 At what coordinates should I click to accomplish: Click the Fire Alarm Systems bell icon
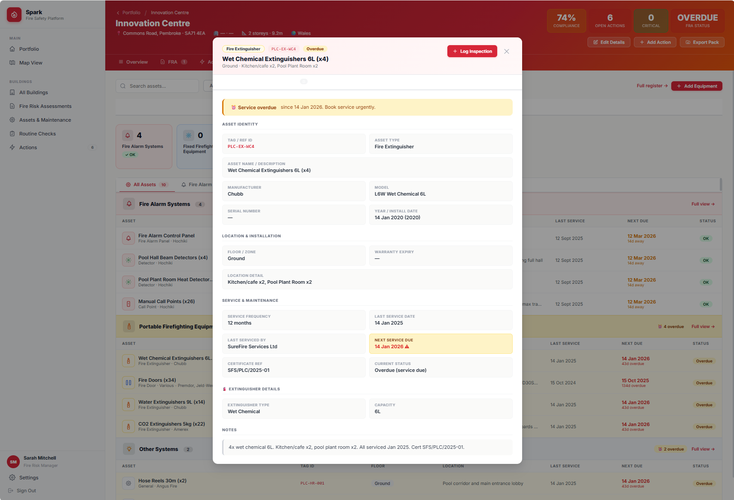[x=129, y=204]
